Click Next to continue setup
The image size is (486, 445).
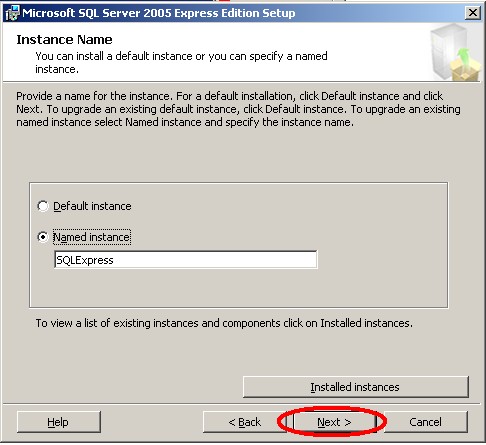click(334, 422)
